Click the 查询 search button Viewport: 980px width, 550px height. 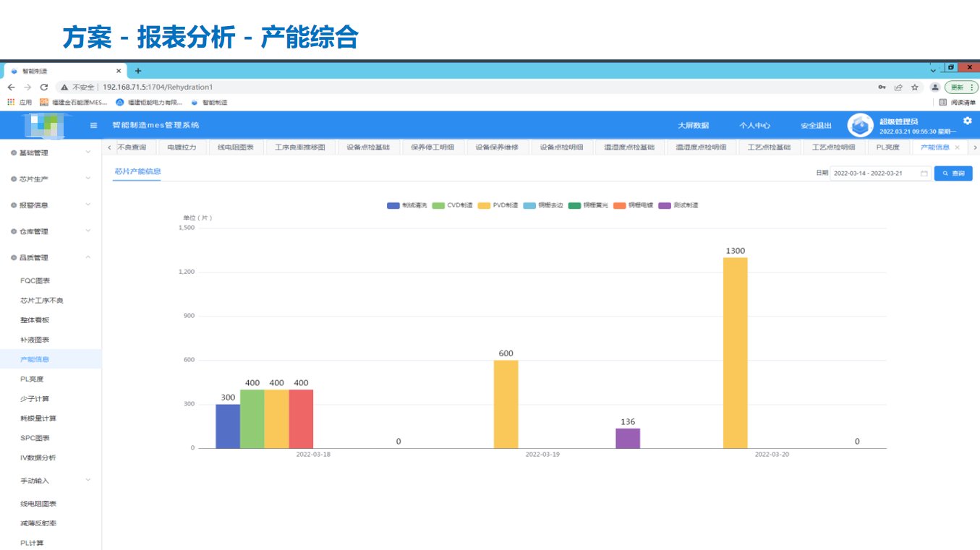pyautogui.click(x=953, y=173)
